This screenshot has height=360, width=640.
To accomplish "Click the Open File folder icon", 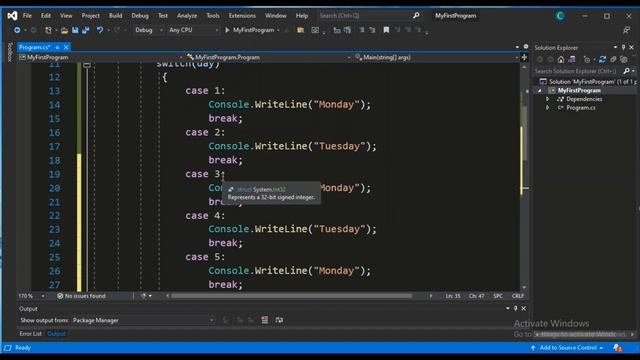I will click(x=64, y=30).
